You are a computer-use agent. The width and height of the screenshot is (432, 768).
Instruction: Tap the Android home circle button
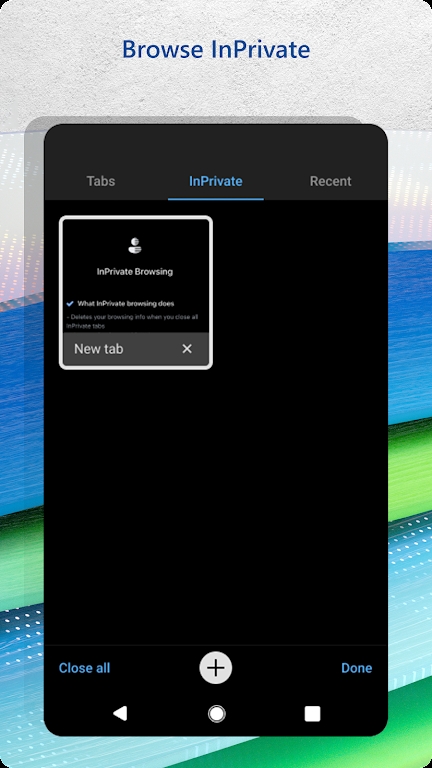click(216, 714)
